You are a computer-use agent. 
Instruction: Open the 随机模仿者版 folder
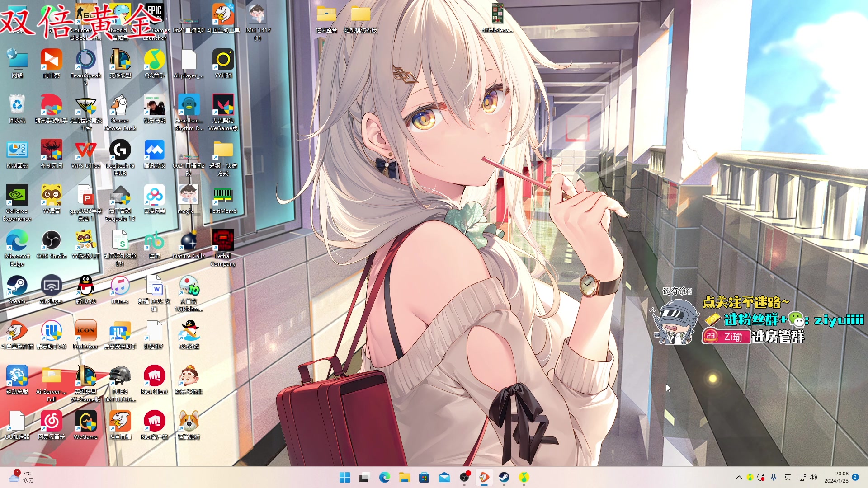[x=361, y=19]
